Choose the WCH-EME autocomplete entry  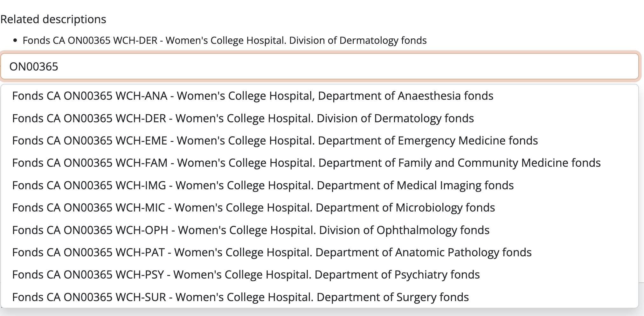[275, 141]
